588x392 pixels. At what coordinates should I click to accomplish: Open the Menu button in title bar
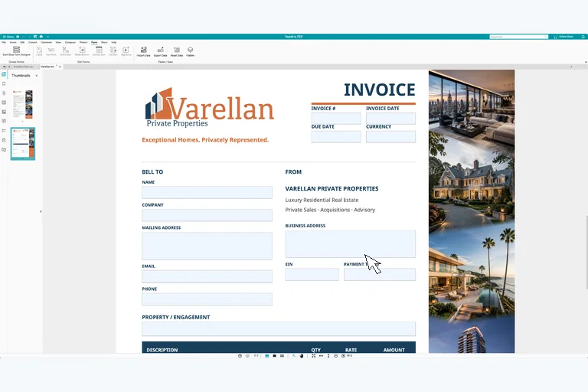pos(8,37)
